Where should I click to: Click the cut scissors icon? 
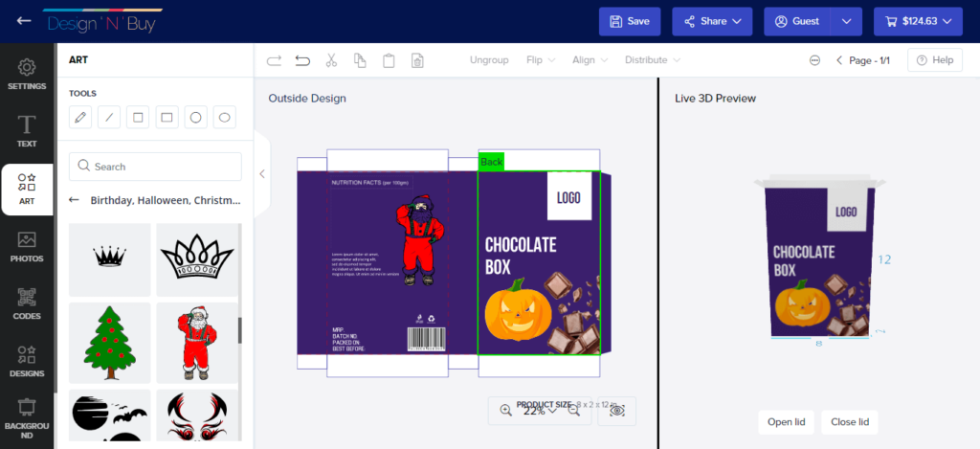[x=331, y=60]
